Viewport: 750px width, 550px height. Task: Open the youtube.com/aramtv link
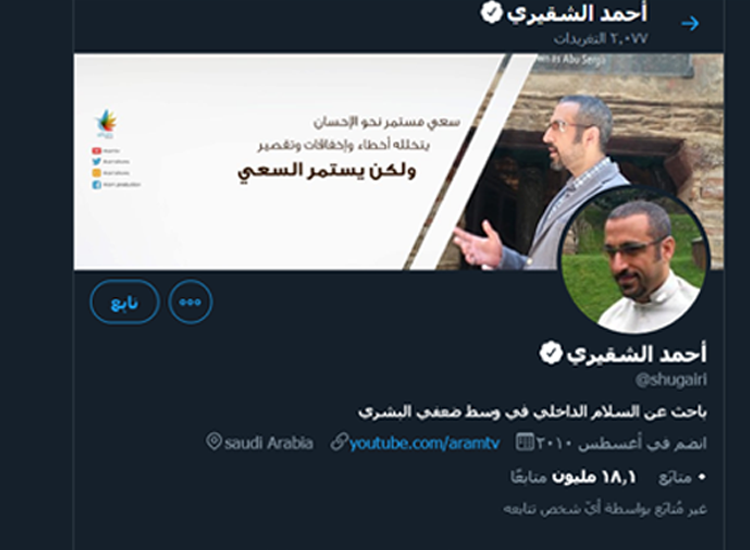coord(424,443)
